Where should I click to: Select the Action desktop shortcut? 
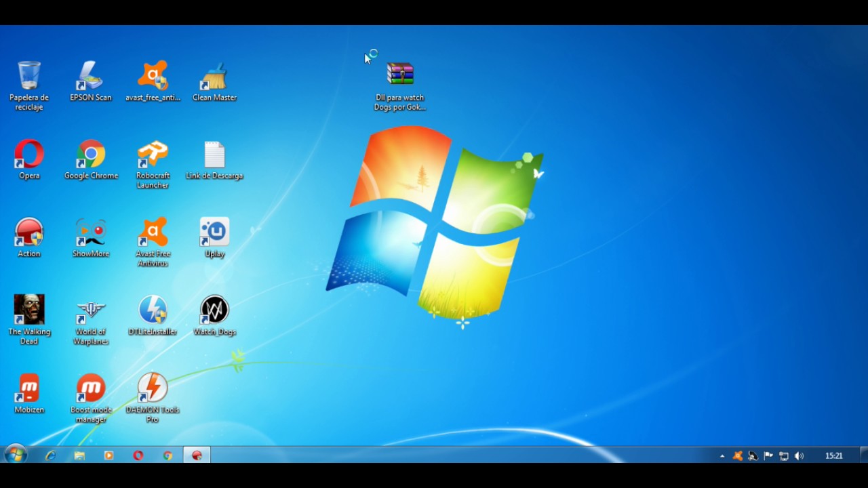tap(29, 237)
